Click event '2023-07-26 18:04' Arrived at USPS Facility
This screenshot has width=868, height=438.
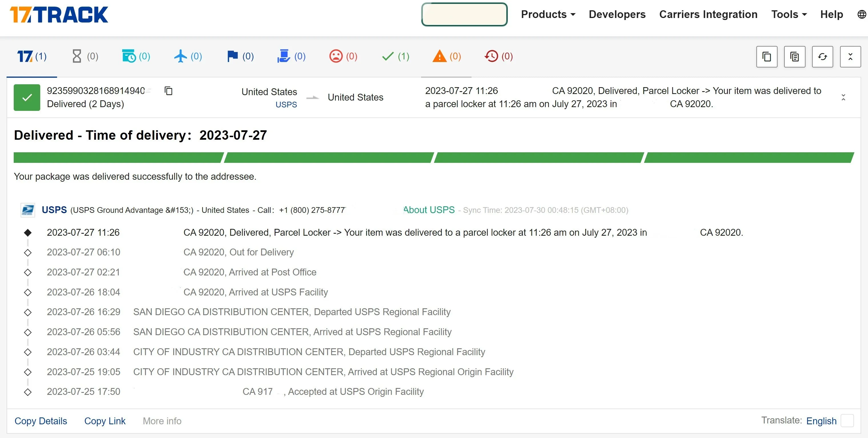pos(187,292)
